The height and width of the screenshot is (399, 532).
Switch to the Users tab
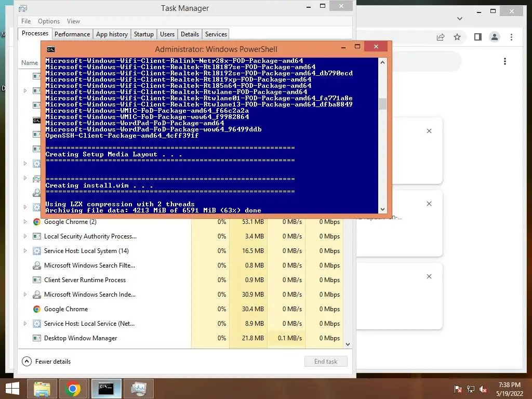(167, 34)
